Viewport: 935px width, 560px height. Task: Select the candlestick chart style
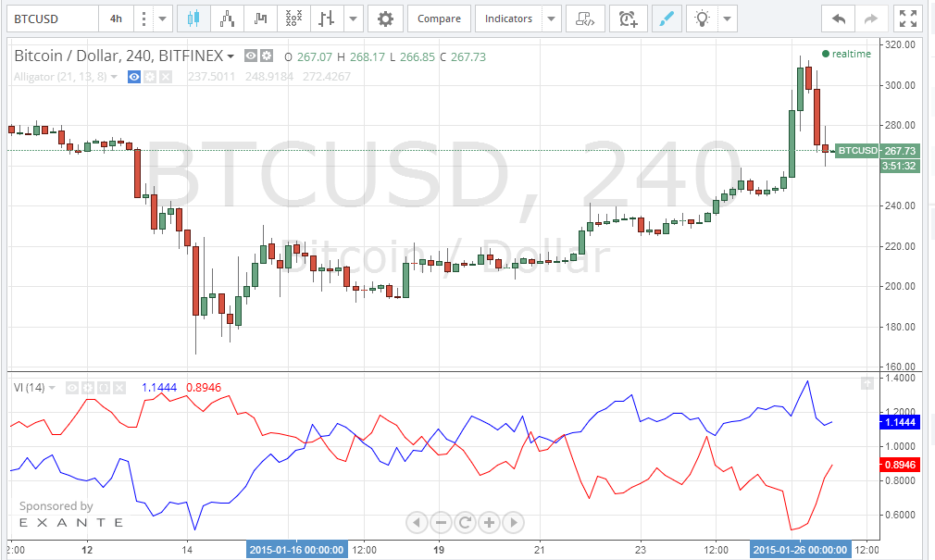tap(193, 19)
